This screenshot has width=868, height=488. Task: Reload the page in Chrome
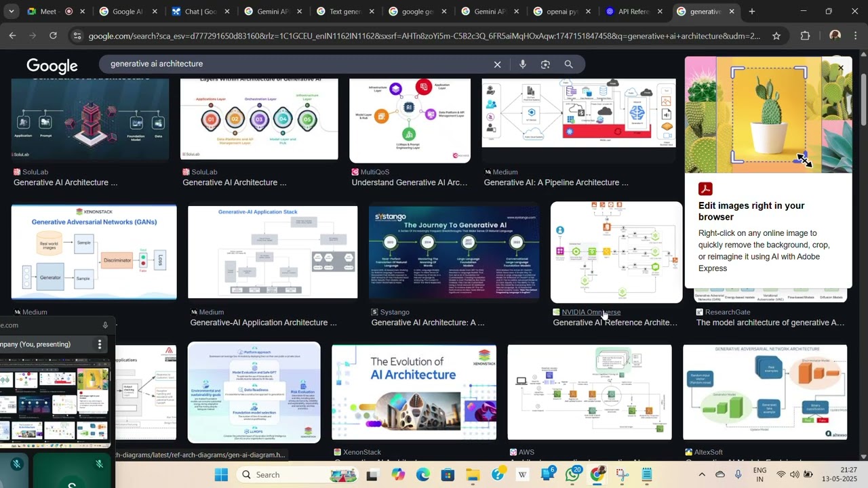[53, 36]
